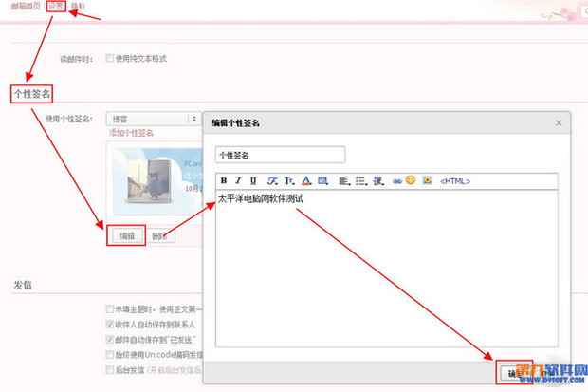The image size is (588, 392).
Task: Enable 后台发信 checkbox
Action: click(109, 370)
